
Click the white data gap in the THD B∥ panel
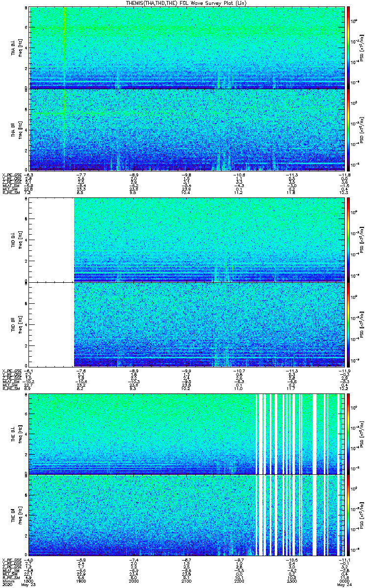[52, 324]
